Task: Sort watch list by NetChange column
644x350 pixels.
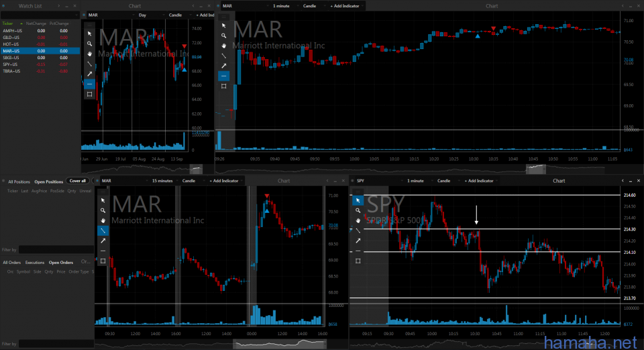Action: [36, 24]
